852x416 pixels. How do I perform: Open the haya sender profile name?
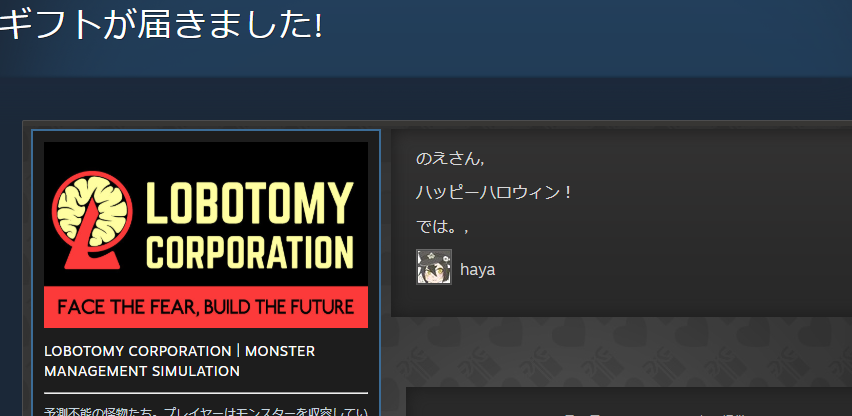pyautogui.click(x=478, y=269)
